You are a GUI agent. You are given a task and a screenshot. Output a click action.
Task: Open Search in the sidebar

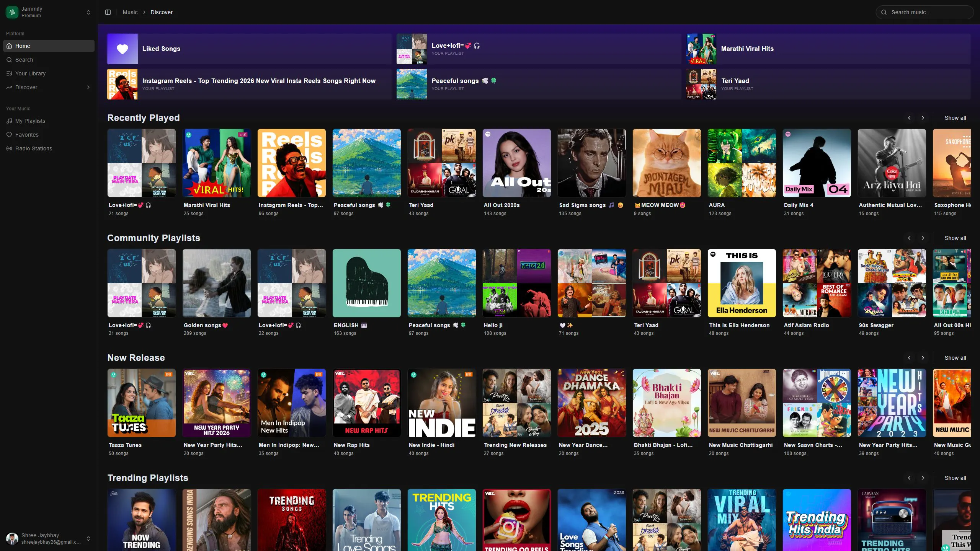(49, 60)
